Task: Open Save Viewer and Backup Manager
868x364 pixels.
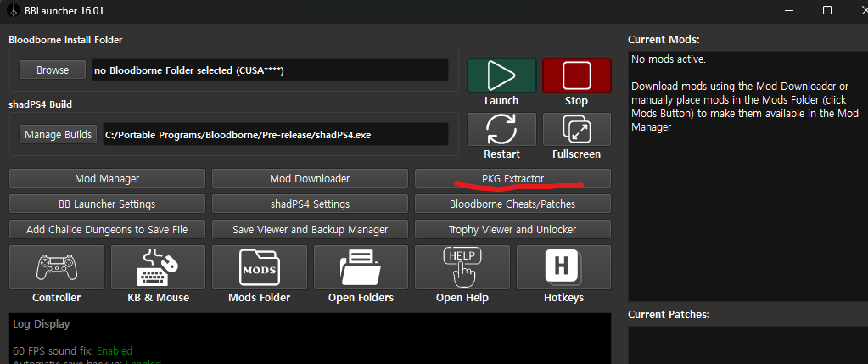Action: pyautogui.click(x=310, y=230)
